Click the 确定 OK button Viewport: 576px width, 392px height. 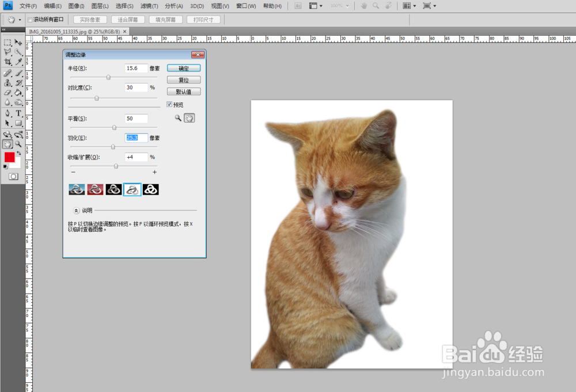[184, 68]
